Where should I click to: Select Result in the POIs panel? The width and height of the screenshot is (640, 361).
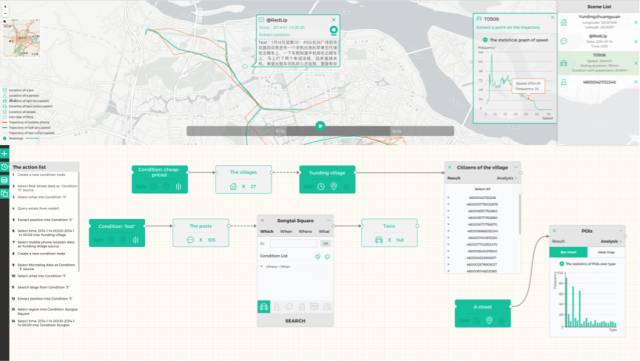(x=558, y=241)
